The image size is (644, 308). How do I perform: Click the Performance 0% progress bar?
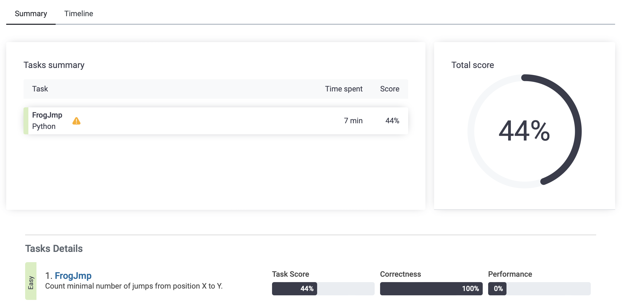click(539, 289)
